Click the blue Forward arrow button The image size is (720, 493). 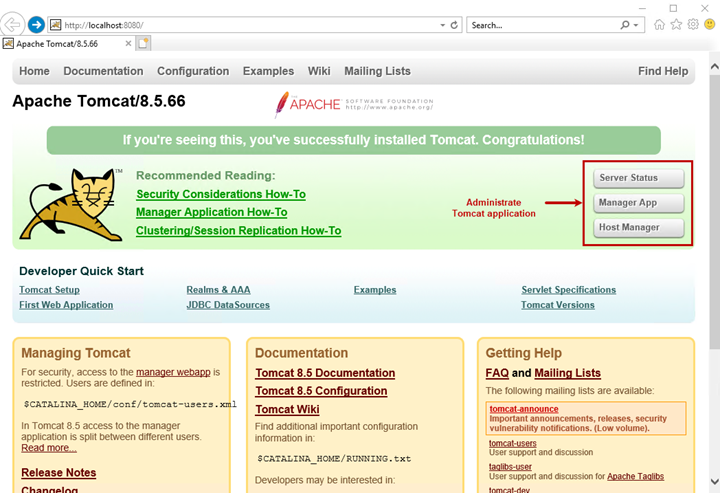(36, 25)
